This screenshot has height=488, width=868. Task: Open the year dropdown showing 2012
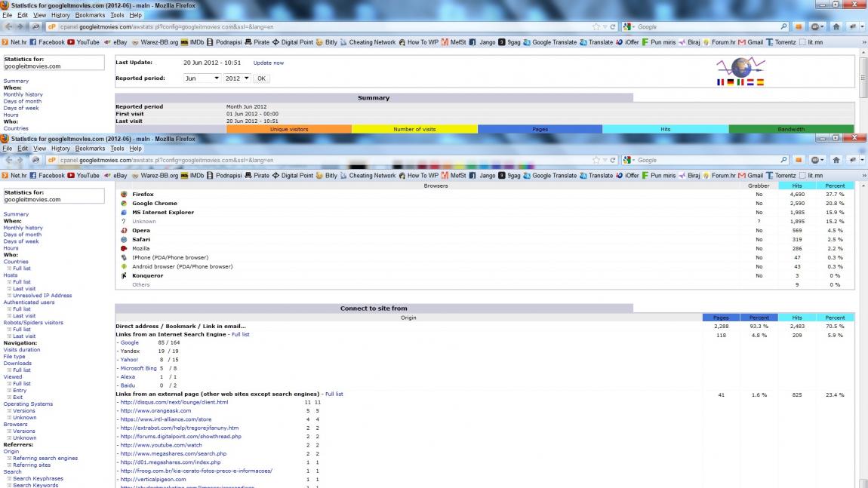click(236, 78)
